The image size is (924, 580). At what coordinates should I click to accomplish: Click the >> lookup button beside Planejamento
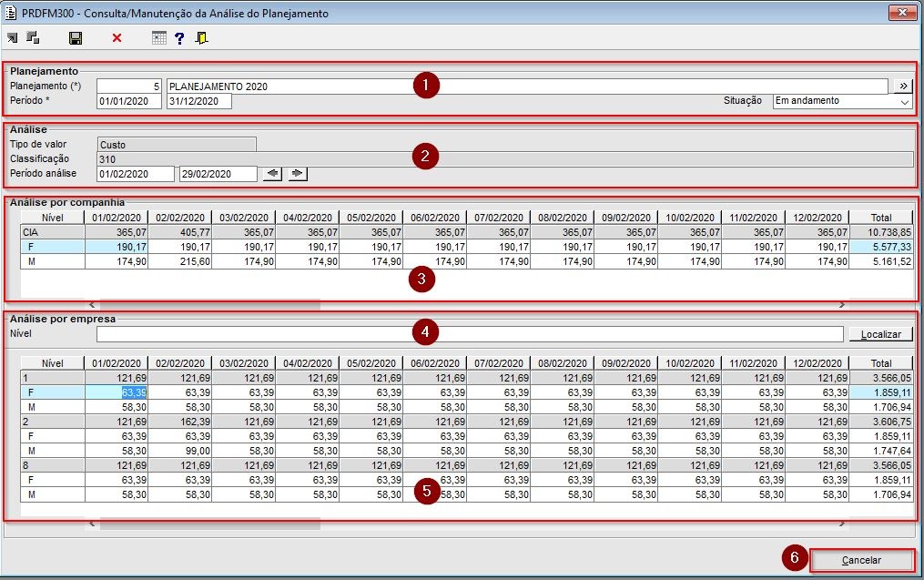pyautogui.click(x=901, y=86)
